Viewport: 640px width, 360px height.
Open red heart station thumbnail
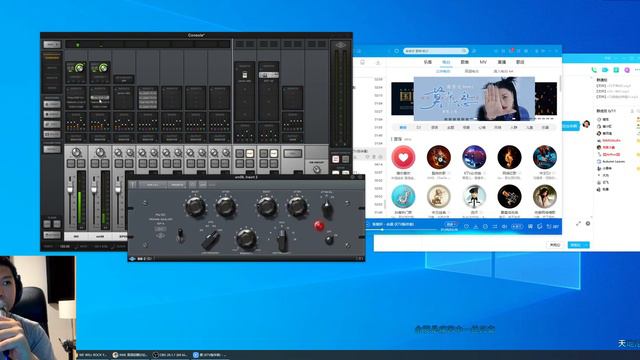click(x=403, y=157)
